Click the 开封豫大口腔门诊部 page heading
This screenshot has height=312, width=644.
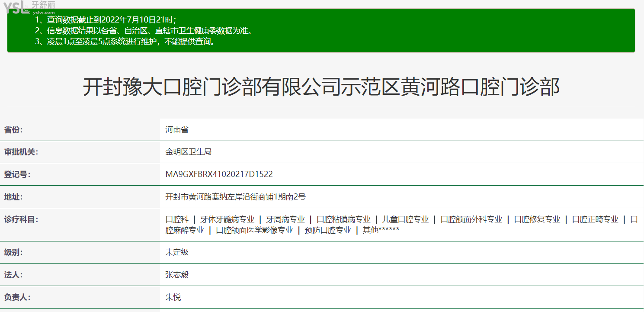(321, 87)
